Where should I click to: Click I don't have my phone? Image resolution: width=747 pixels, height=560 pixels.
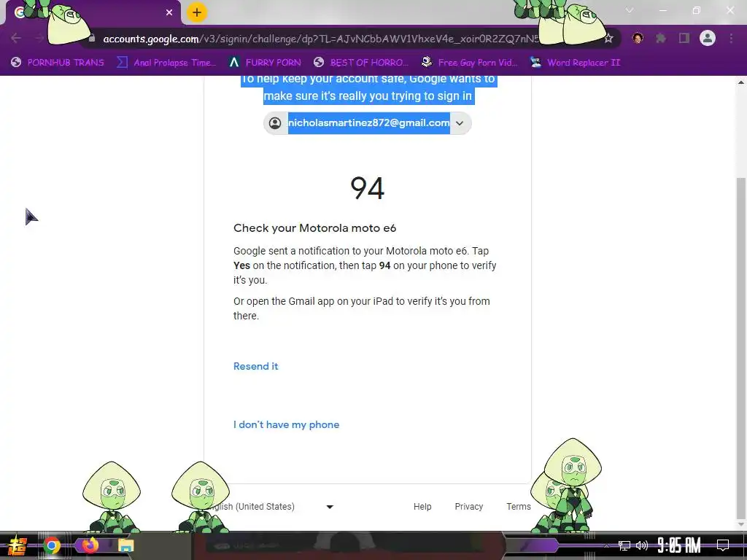point(286,425)
